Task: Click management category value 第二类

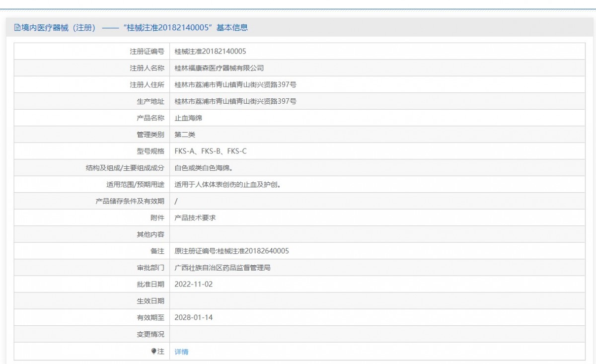Action: point(185,135)
